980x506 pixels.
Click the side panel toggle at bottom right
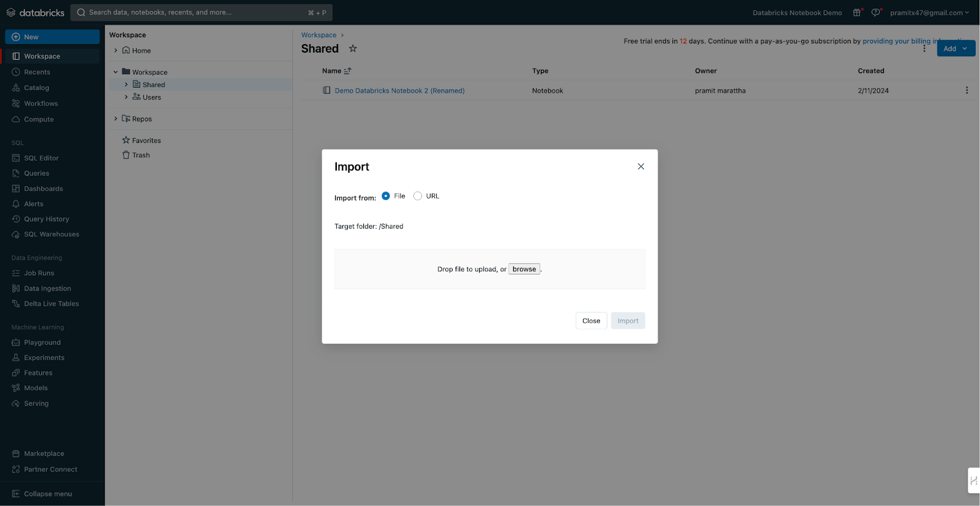pos(974,480)
